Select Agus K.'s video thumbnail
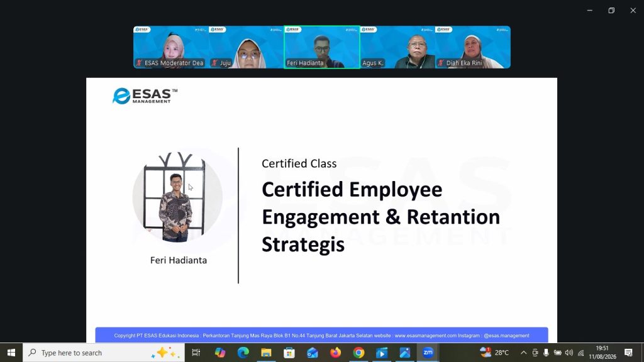The height and width of the screenshot is (362, 644). (x=397, y=47)
